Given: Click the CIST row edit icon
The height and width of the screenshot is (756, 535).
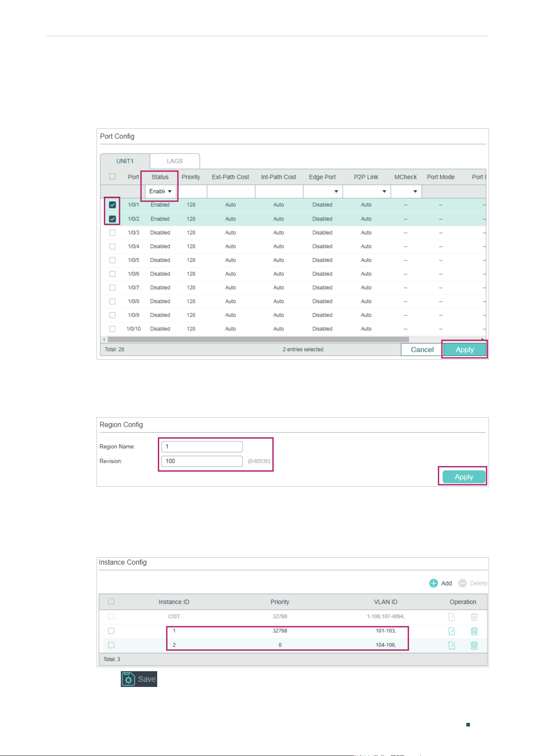Looking at the screenshot, I should (x=452, y=617).
